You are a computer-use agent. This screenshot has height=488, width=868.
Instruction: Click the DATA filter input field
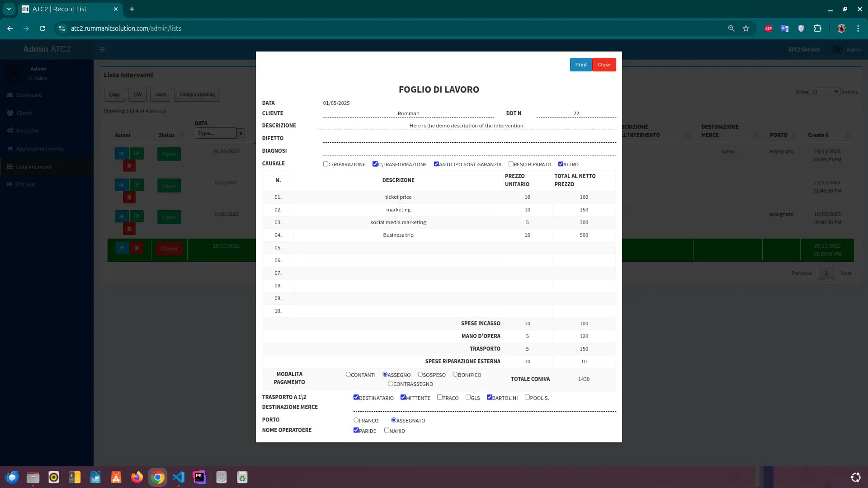(216, 133)
